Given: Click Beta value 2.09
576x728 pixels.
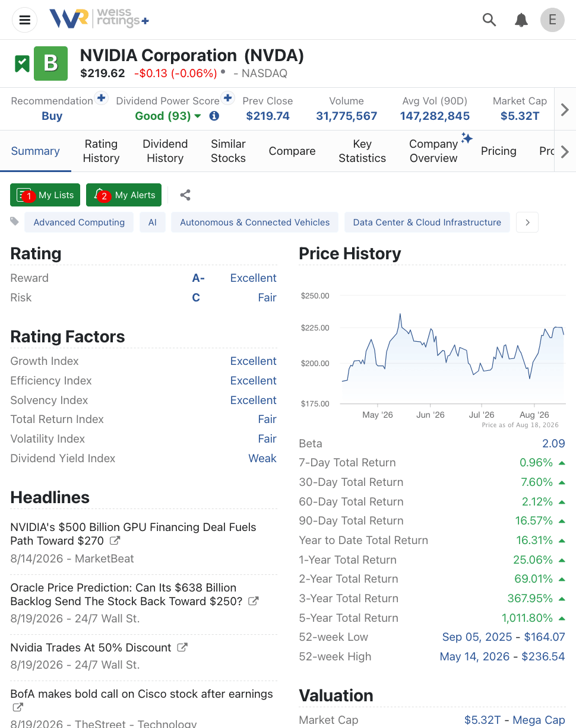Looking at the screenshot, I should (x=553, y=444).
